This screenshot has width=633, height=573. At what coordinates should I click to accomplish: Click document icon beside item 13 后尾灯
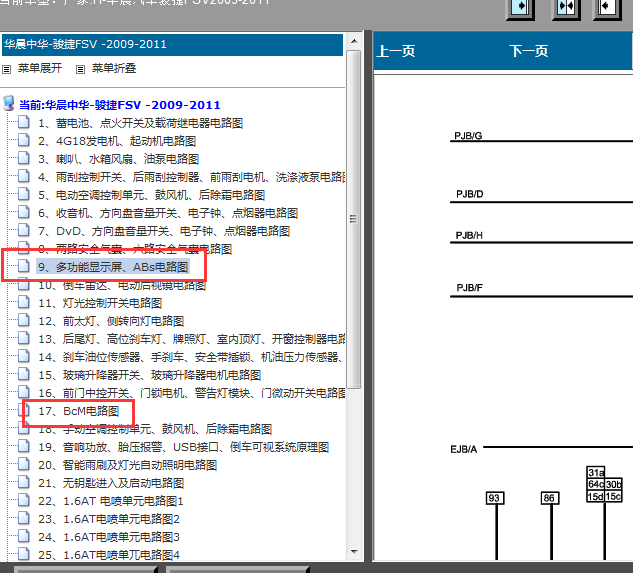coord(24,338)
